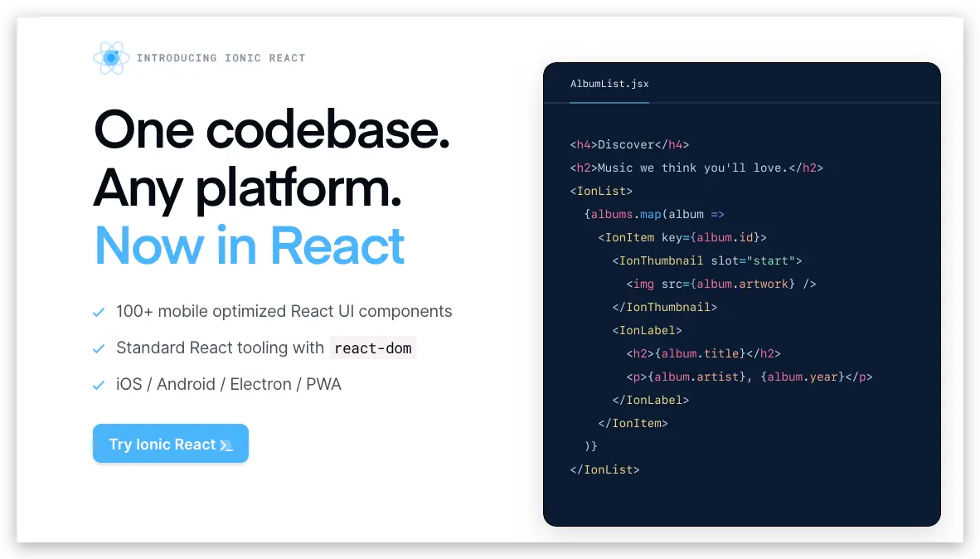Click the opening <IonList> code line
980x559 pixels.
pos(601,191)
